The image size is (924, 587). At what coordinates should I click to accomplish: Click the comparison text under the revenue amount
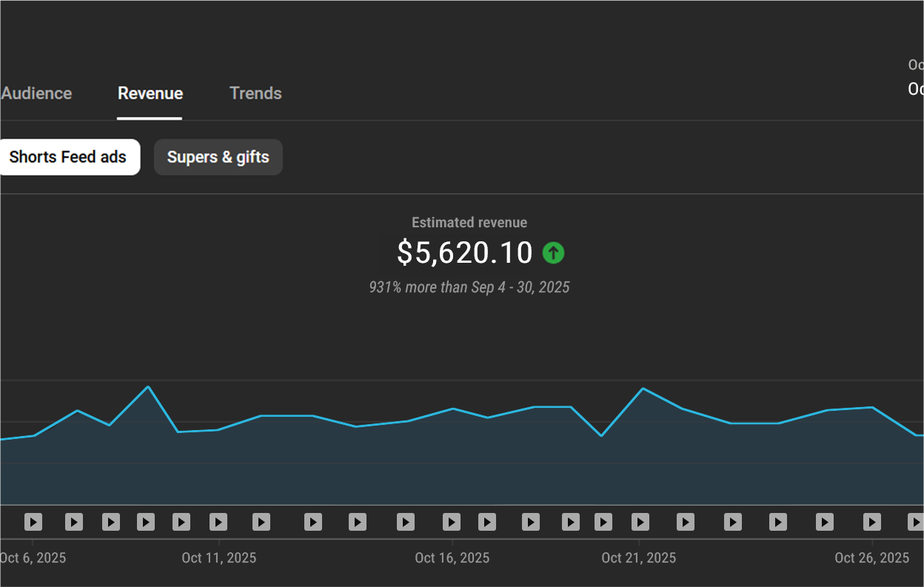469,287
